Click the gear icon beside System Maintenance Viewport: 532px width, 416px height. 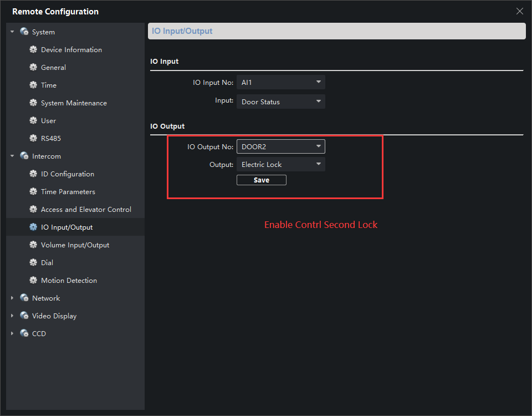point(33,103)
